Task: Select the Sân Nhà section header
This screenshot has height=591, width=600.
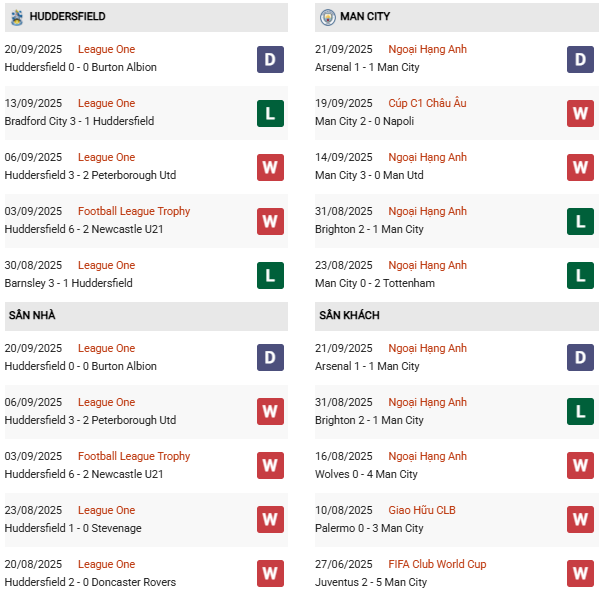Action: tap(32, 315)
